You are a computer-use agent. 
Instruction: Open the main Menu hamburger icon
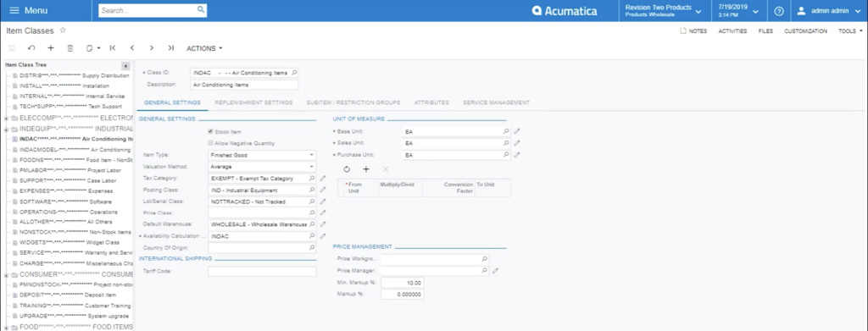pos(14,10)
